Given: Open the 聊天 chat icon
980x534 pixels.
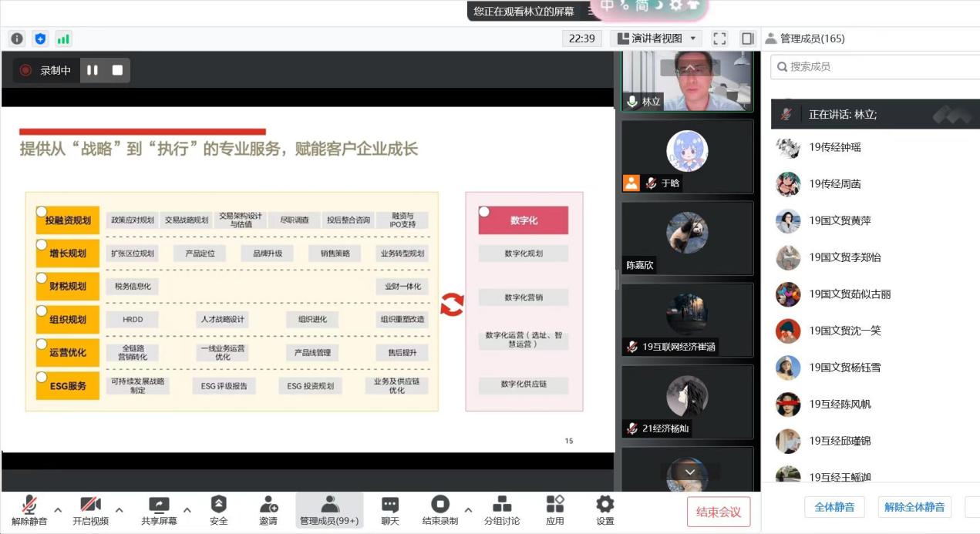Looking at the screenshot, I should [x=390, y=510].
